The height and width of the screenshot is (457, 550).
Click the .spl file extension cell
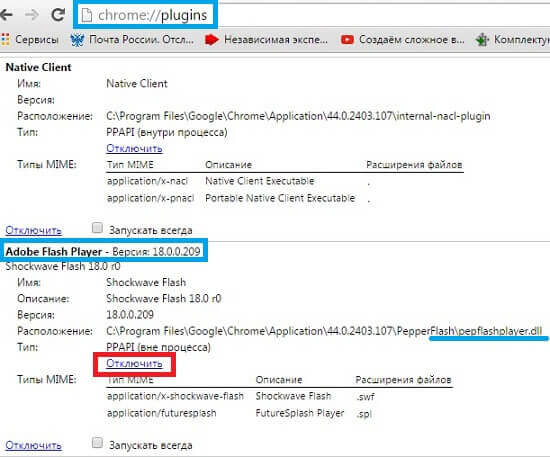[364, 414]
